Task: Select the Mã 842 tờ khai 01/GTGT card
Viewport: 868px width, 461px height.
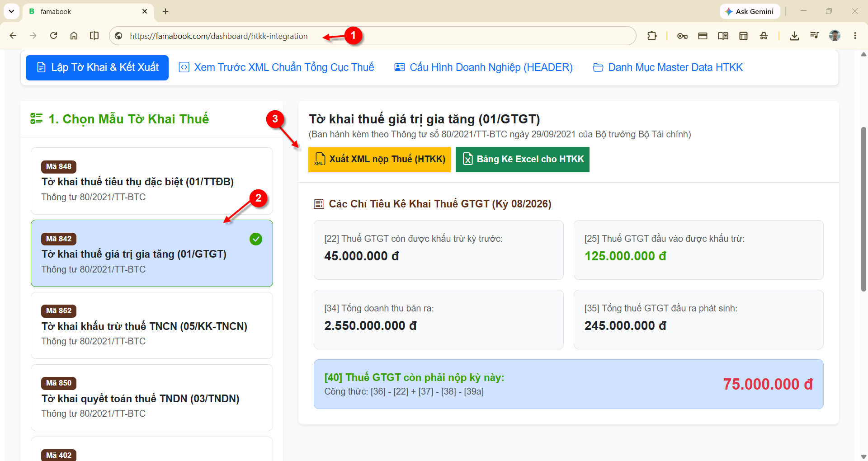Action: [152, 253]
